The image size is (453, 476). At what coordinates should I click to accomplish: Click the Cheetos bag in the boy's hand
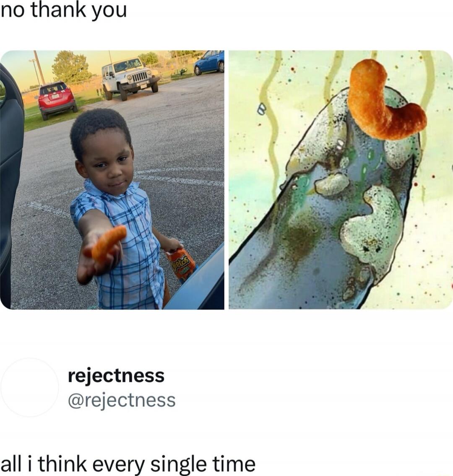tap(181, 263)
